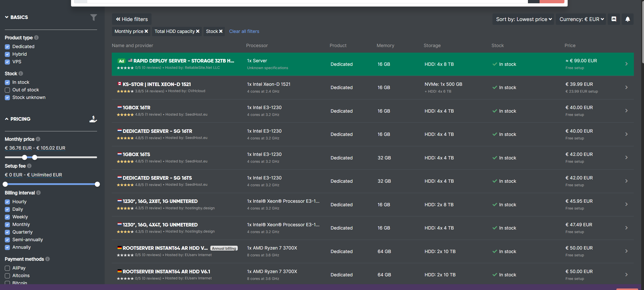Click info icon next to Setup fee
The image size is (644, 290).
(29, 166)
